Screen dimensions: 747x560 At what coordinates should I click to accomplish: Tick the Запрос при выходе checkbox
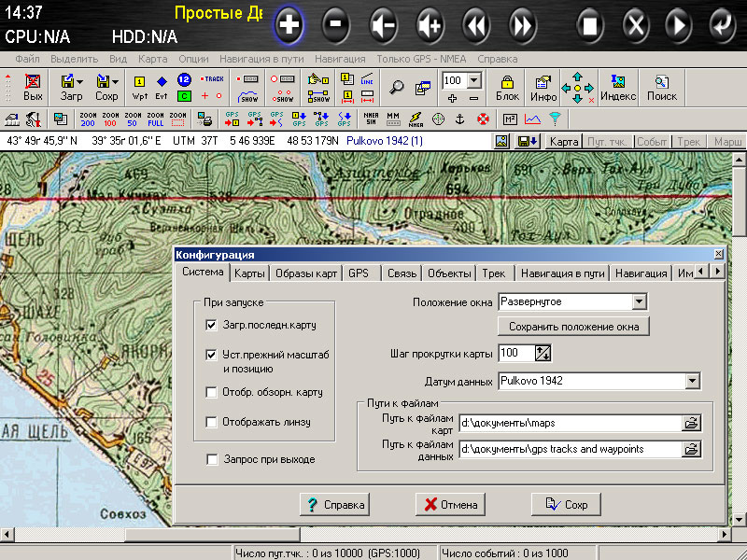click(x=212, y=459)
